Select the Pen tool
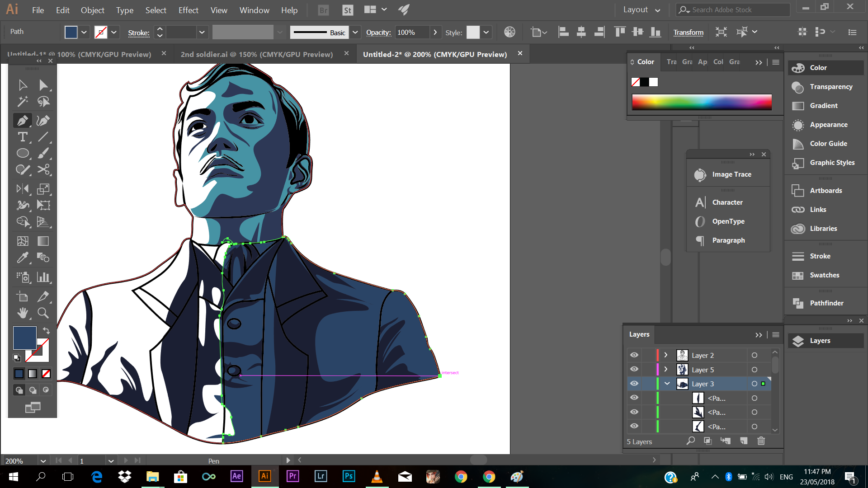 coord(22,121)
